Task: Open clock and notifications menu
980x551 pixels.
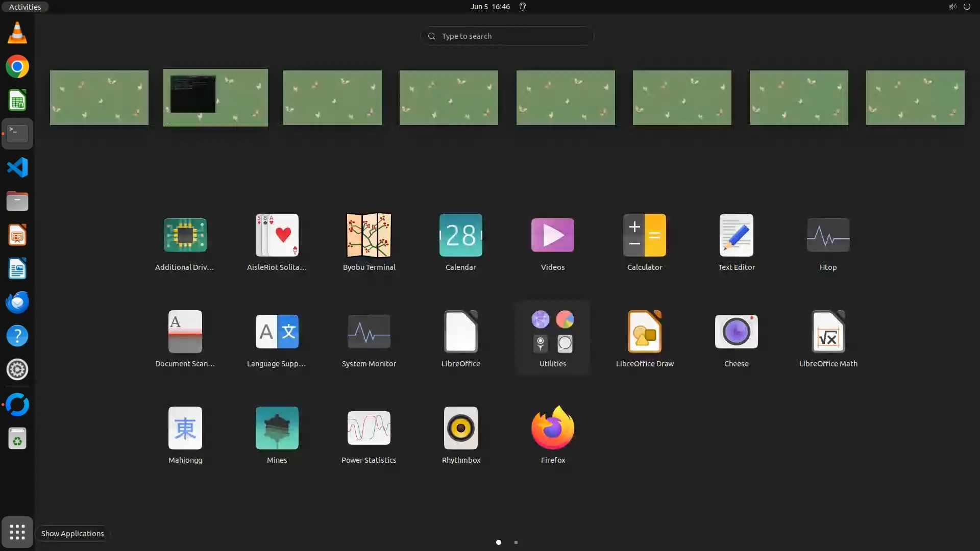Action: tap(490, 7)
